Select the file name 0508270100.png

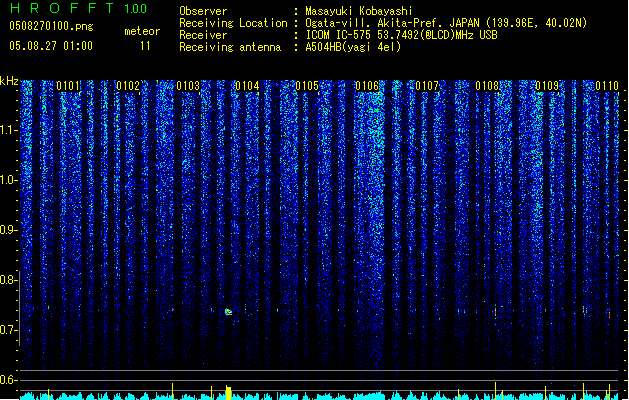point(51,26)
